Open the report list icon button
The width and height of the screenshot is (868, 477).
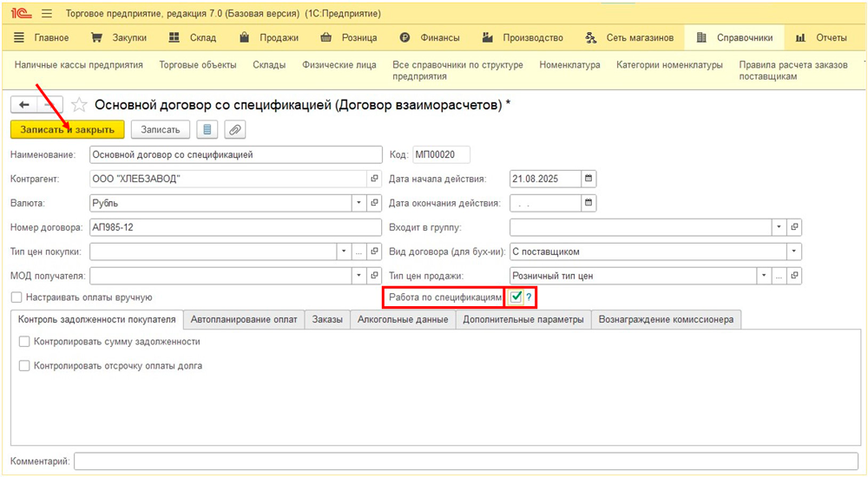tap(207, 130)
